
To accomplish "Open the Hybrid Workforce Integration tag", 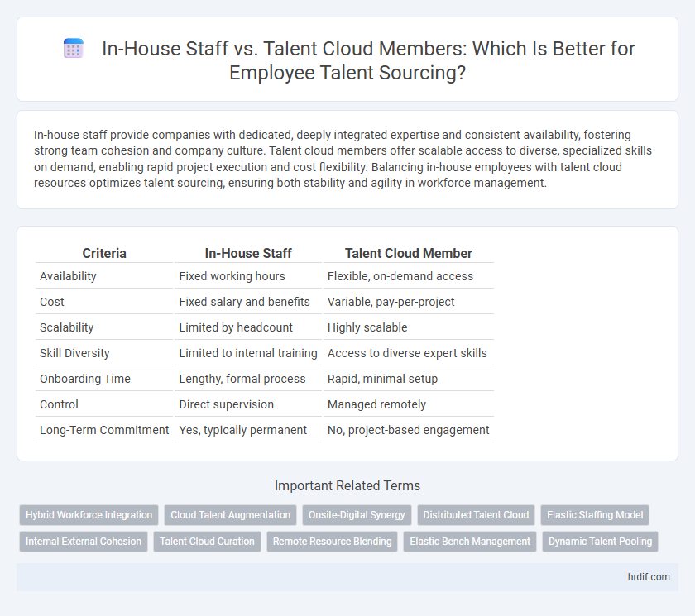I will click(89, 515).
